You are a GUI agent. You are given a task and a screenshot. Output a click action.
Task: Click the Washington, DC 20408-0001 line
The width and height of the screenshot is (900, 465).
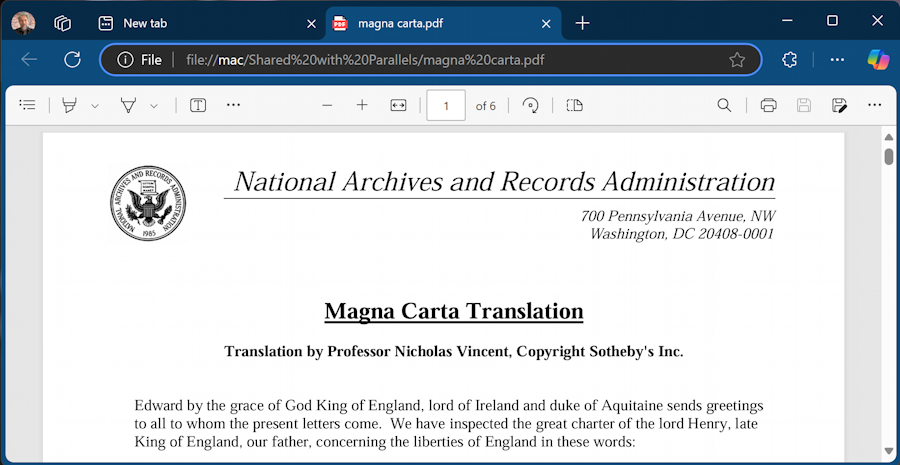(682, 234)
